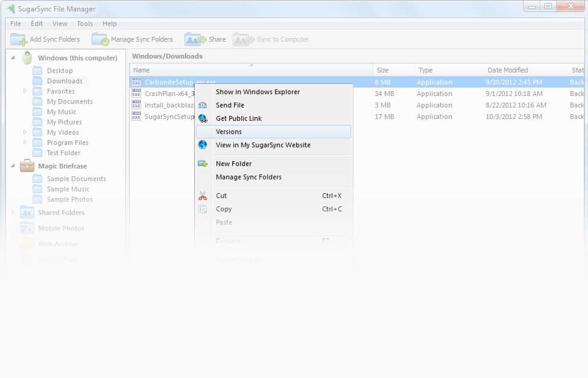This screenshot has height=378, width=588.
Task: Open the Tools menu
Action: point(84,24)
